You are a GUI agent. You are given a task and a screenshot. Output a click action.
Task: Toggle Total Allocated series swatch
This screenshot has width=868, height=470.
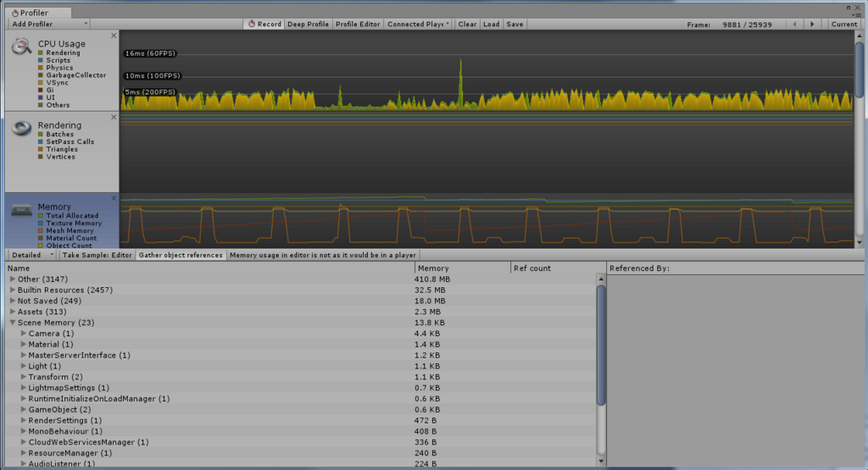tap(41, 216)
